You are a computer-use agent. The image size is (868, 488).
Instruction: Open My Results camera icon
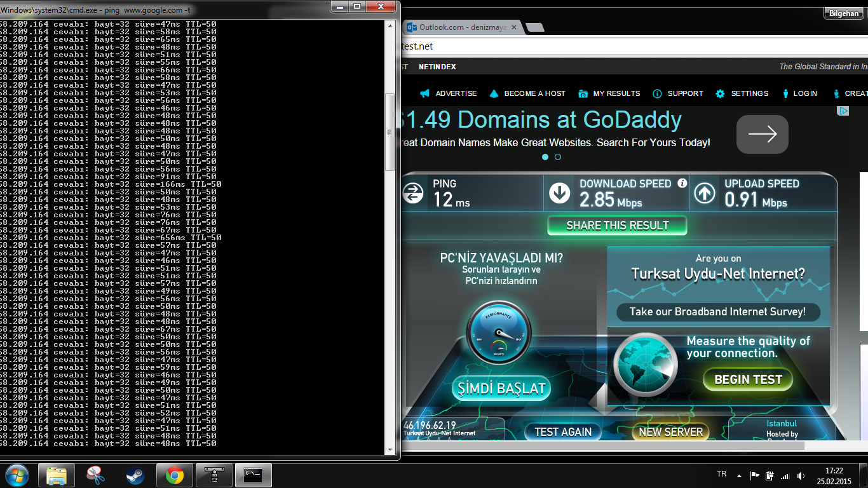[583, 93]
